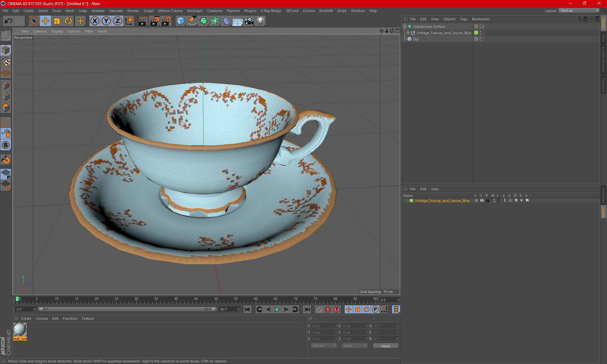Click the Apply button
This screenshot has height=364, width=607.
coord(386,346)
